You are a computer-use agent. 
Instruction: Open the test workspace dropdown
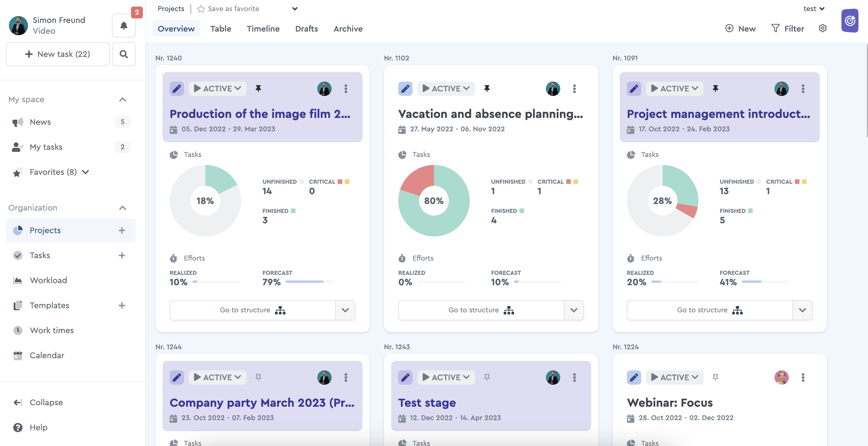click(x=814, y=9)
